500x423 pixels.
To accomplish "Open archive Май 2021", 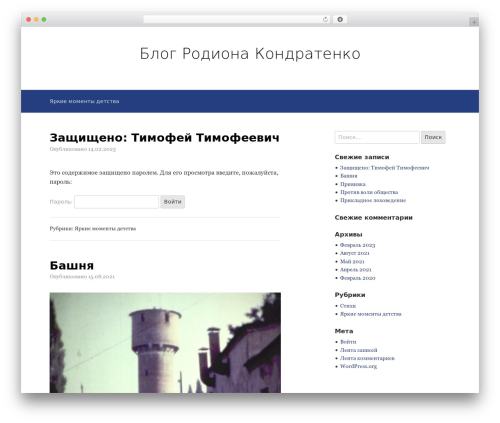I will coord(352,262).
